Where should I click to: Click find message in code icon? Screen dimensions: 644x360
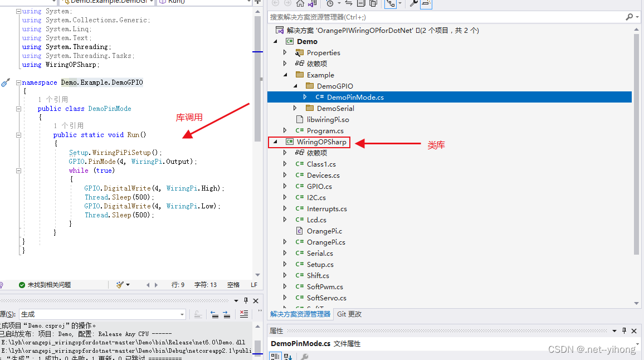coord(198,314)
